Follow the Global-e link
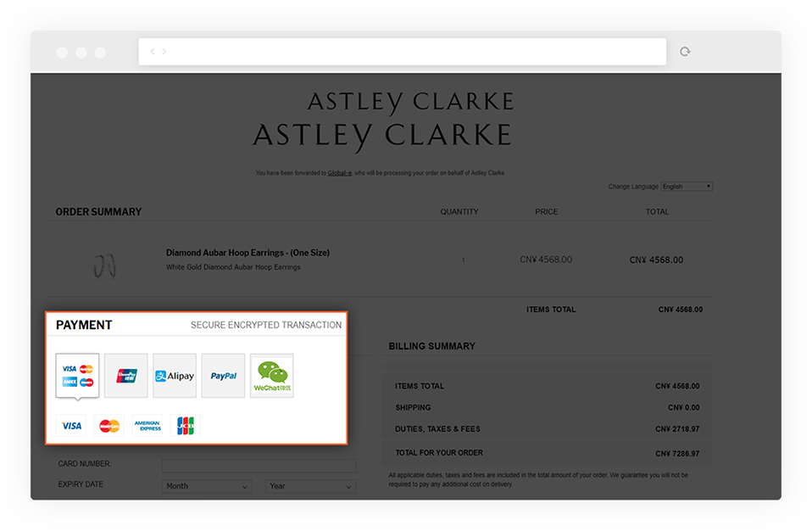The width and height of the screenshot is (812, 531). (340, 173)
